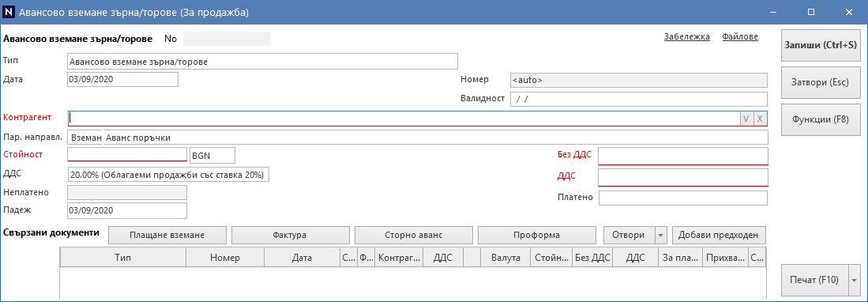Open the ДДС 20.00% rate field
Screen dimensions: 868x302
click(168, 175)
